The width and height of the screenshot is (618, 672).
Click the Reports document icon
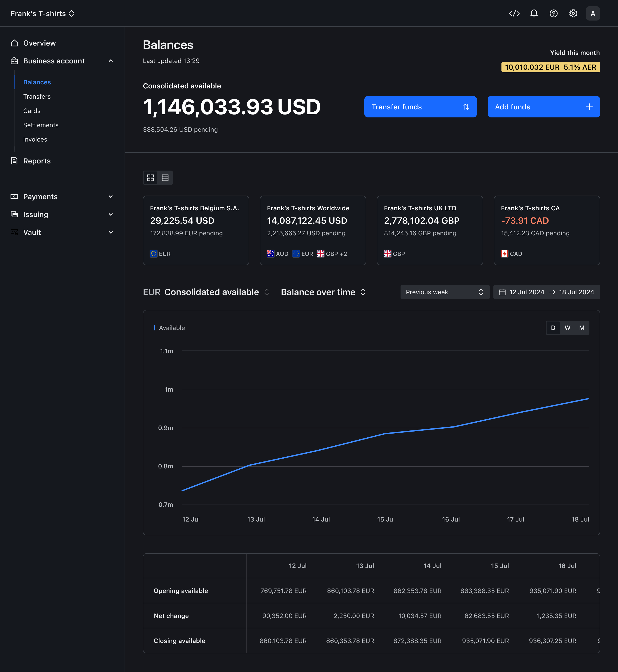click(x=14, y=161)
